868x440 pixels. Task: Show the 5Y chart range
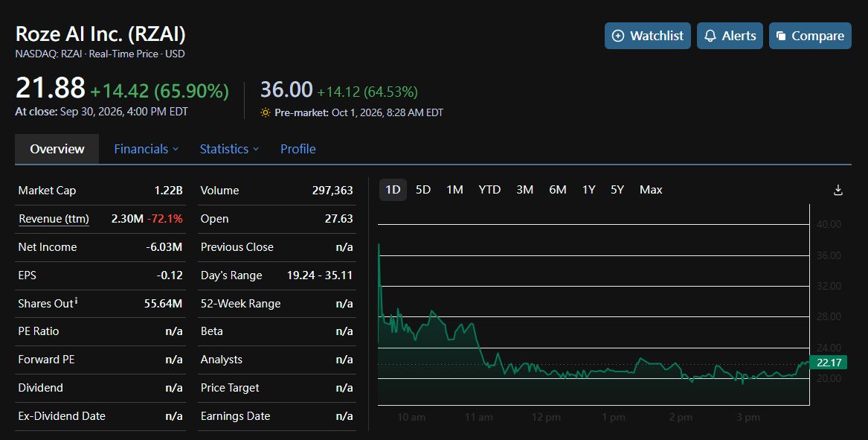tap(617, 190)
